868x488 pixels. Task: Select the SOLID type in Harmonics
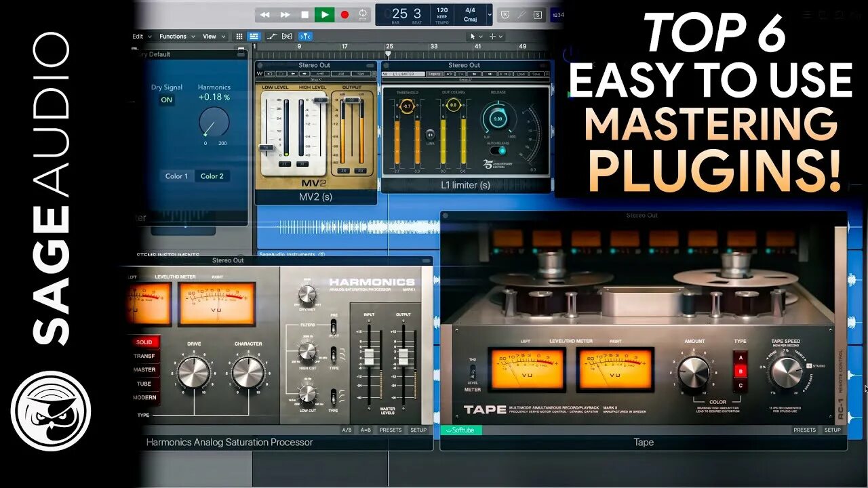pyautogui.click(x=144, y=342)
